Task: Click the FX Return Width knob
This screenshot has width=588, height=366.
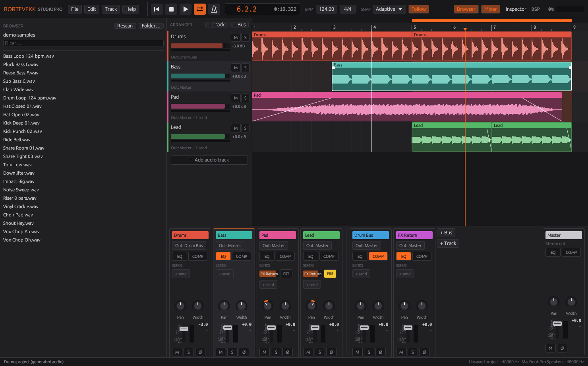Action: click(x=422, y=306)
